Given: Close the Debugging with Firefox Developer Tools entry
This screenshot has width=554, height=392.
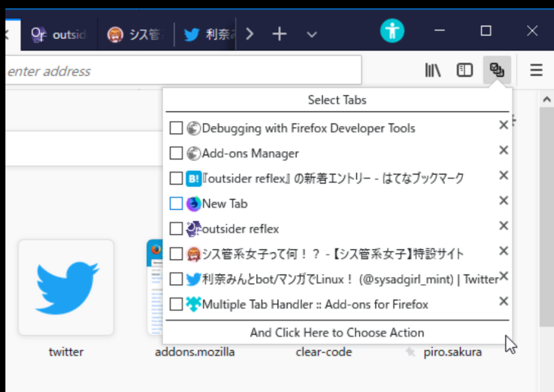Looking at the screenshot, I should pyautogui.click(x=503, y=125).
